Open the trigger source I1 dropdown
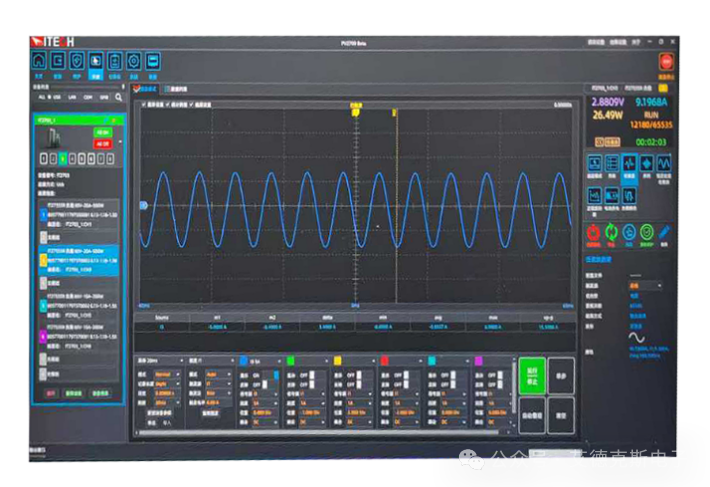The height and width of the screenshot is (487, 710). [219, 384]
